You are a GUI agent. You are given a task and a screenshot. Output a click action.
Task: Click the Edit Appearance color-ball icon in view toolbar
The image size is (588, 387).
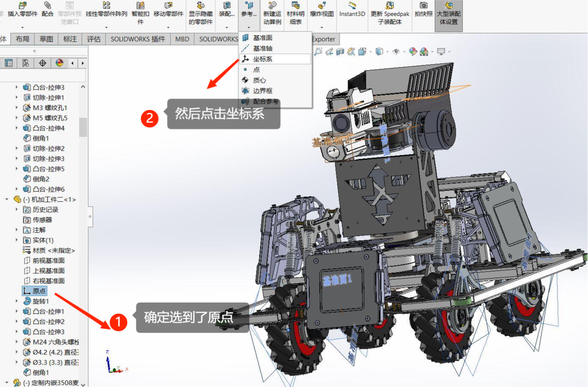point(413,52)
